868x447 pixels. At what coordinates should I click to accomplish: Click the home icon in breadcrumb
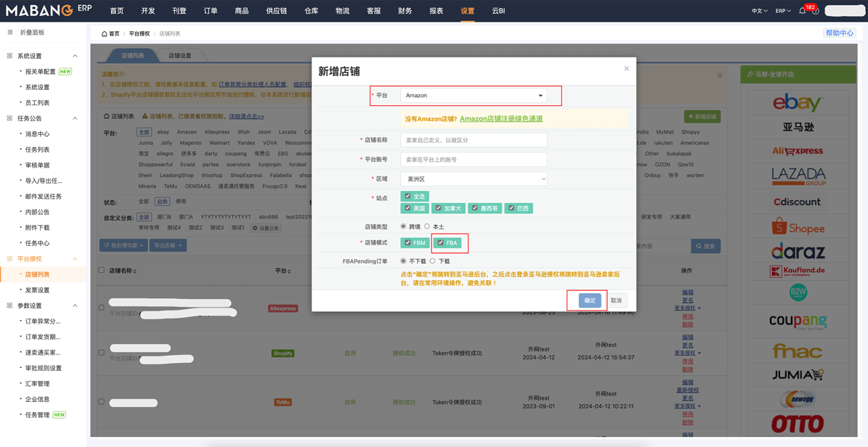coord(105,34)
